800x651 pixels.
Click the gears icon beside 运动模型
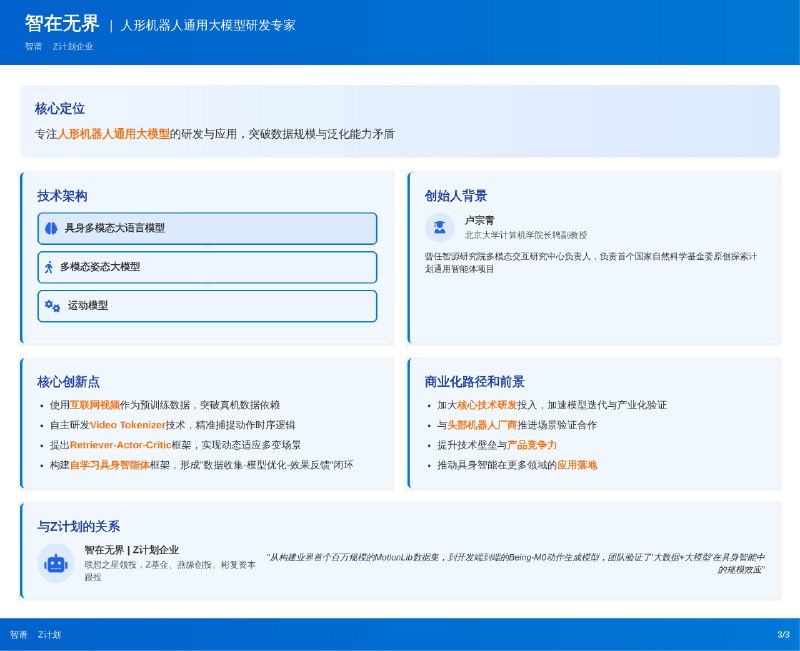coord(52,306)
